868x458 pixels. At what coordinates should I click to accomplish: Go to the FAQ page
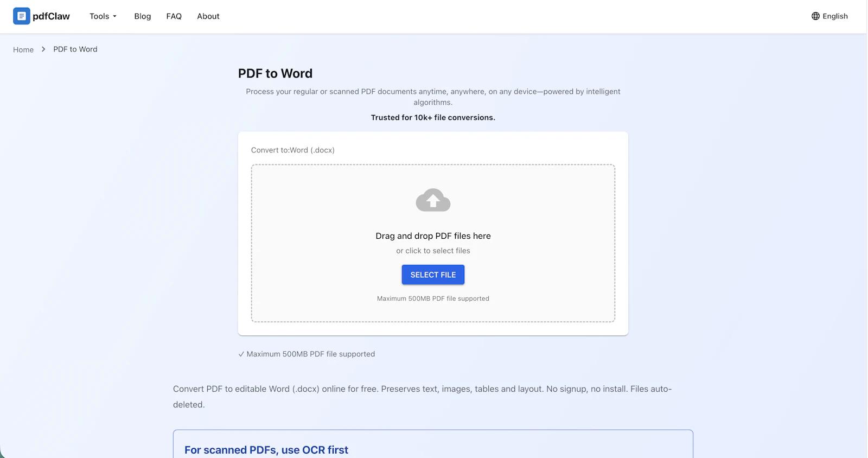[174, 16]
